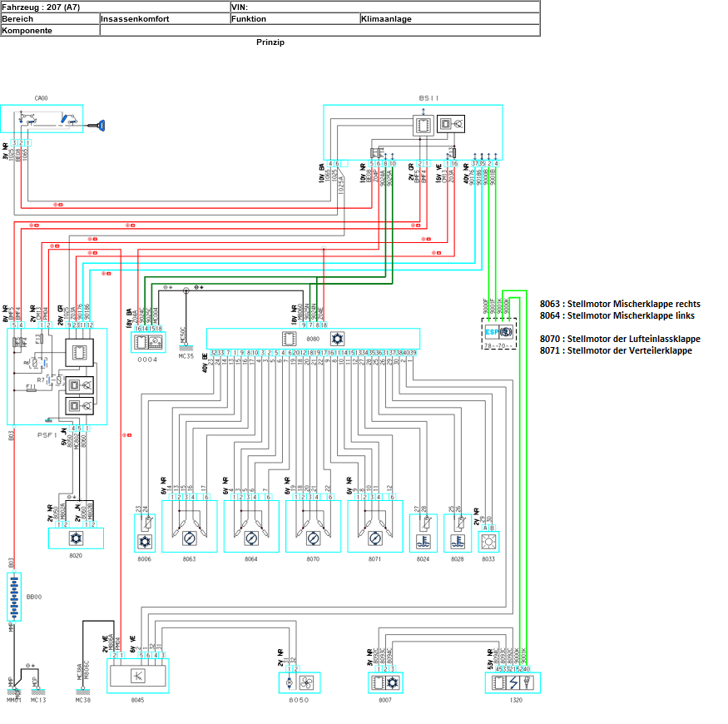
Task: Click the 8024 temperature sensor symbol
Action: pyautogui.click(x=423, y=541)
